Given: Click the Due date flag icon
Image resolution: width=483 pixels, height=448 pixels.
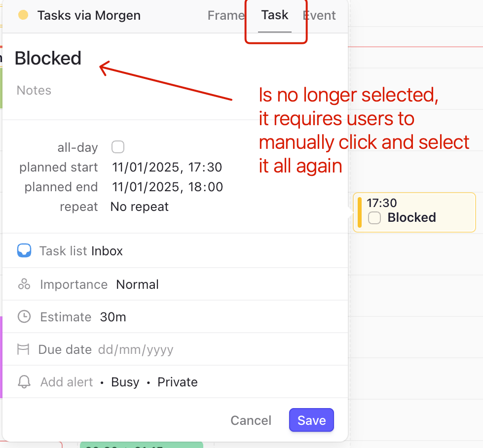Looking at the screenshot, I should pyautogui.click(x=23, y=349).
